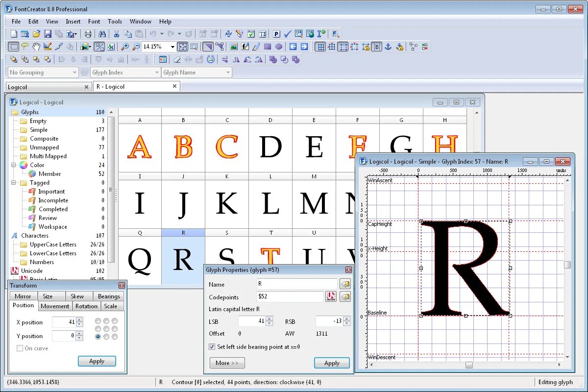Image resolution: width=588 pixels, height=392 pixels.
Task: Select top-left anchor radio in Transform panel
Action: pyautogui.click(x=98, y=321)
